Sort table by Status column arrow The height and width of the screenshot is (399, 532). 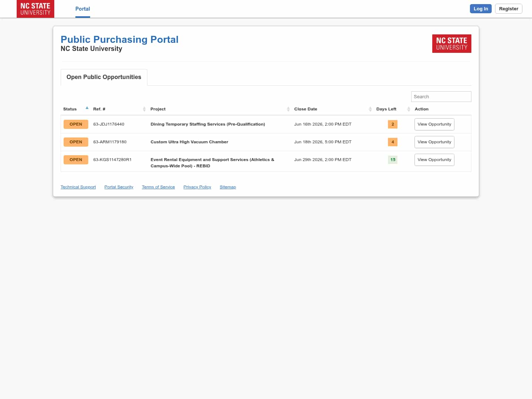[87, 108]
